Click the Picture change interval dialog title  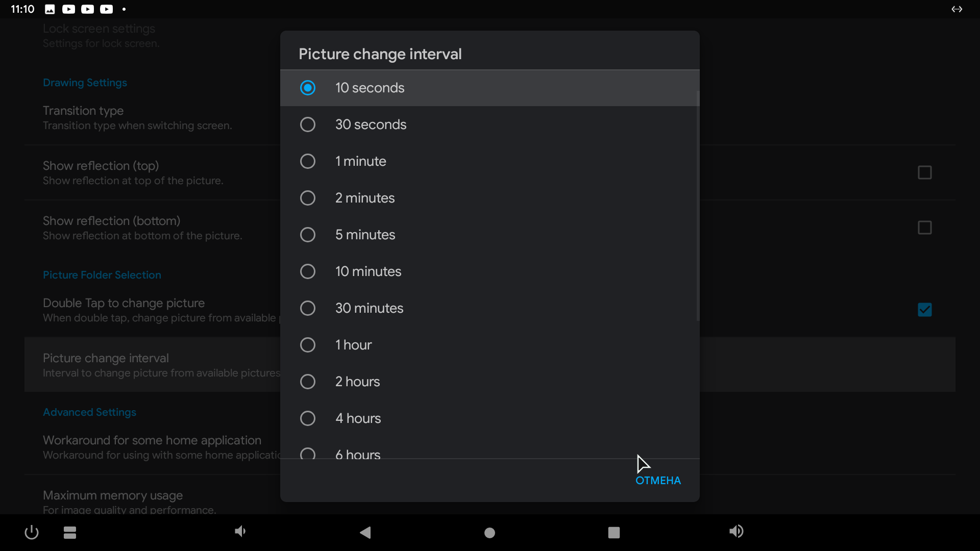(380, 54)
